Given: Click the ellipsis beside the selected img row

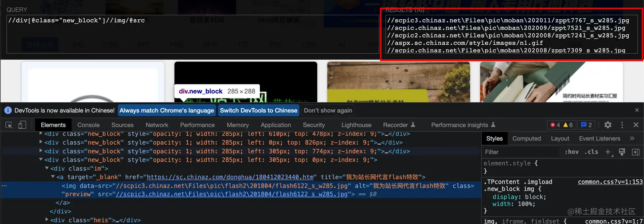Looking at the screenshot, I should point(4,186).
